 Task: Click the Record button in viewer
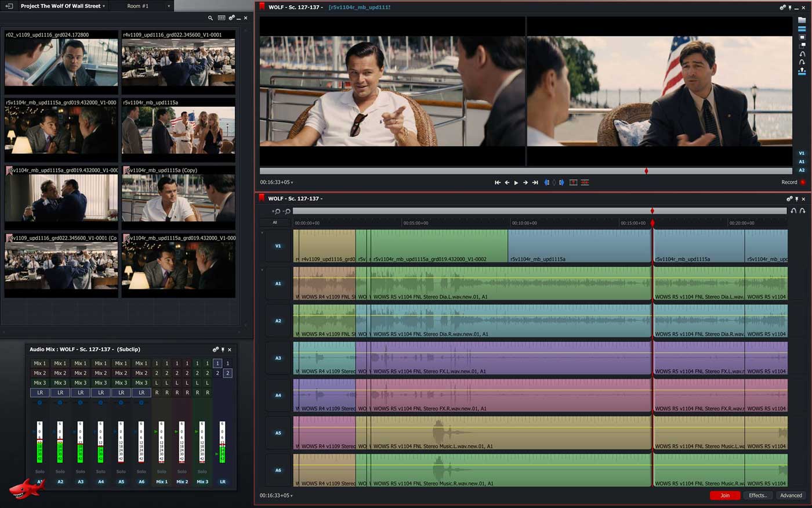[x=793, y=182]
